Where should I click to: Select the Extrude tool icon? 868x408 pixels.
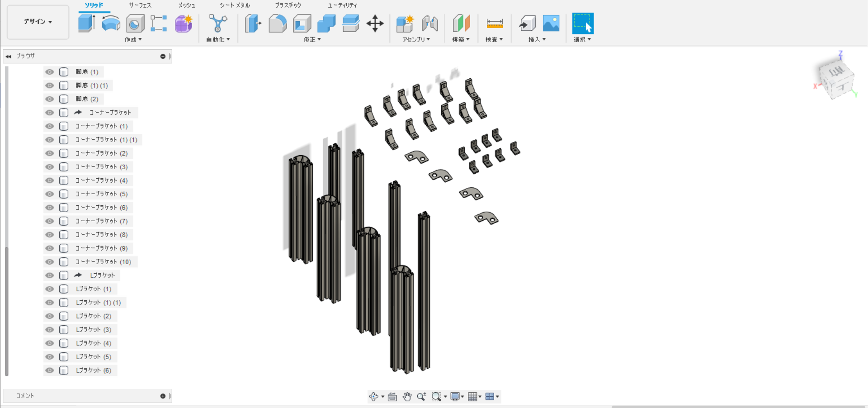(x=86, y=23)
